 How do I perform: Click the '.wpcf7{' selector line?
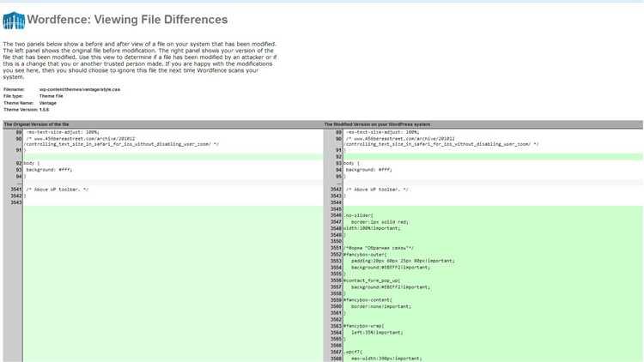coord(353,353)
